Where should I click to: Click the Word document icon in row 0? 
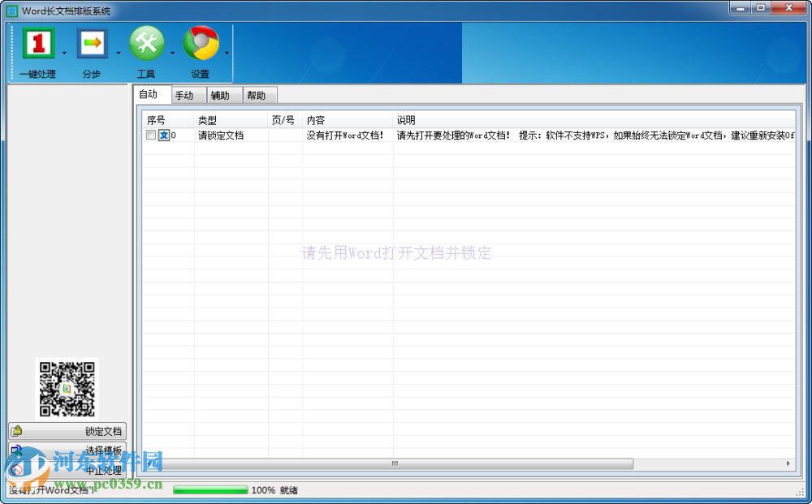point(162,135)
